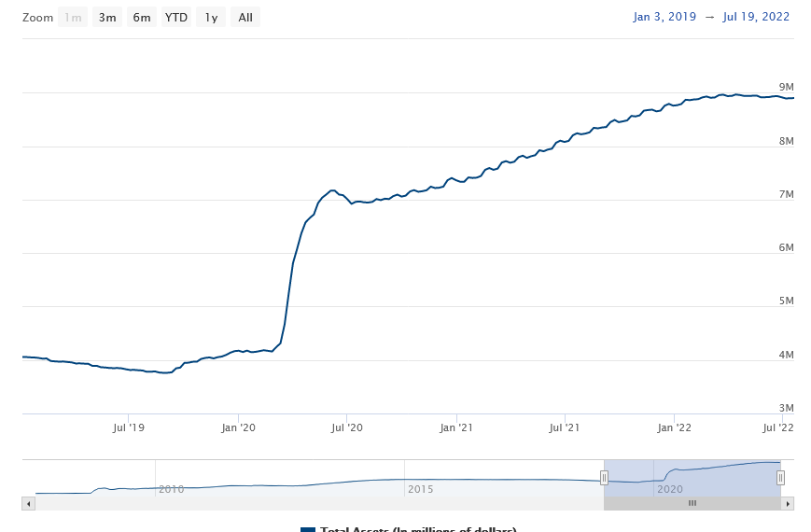
Task: Toggle the Total Assets legend series
Action: pyautogui.click(x=408, y=529)
